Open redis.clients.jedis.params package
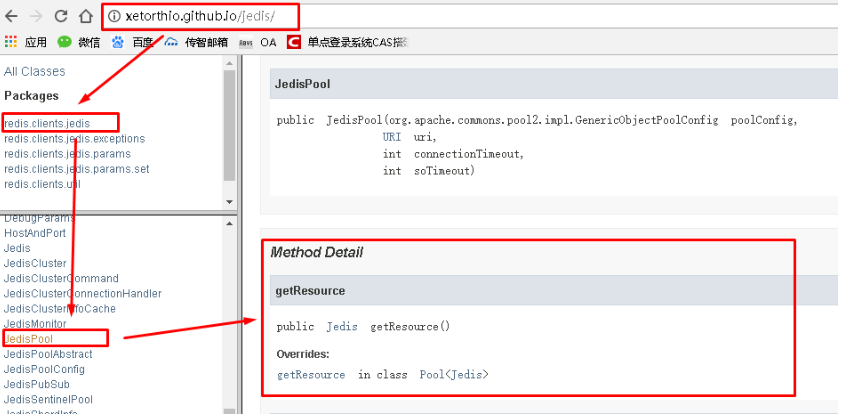This screenshot has height=416, width=842. click(67, 154)
